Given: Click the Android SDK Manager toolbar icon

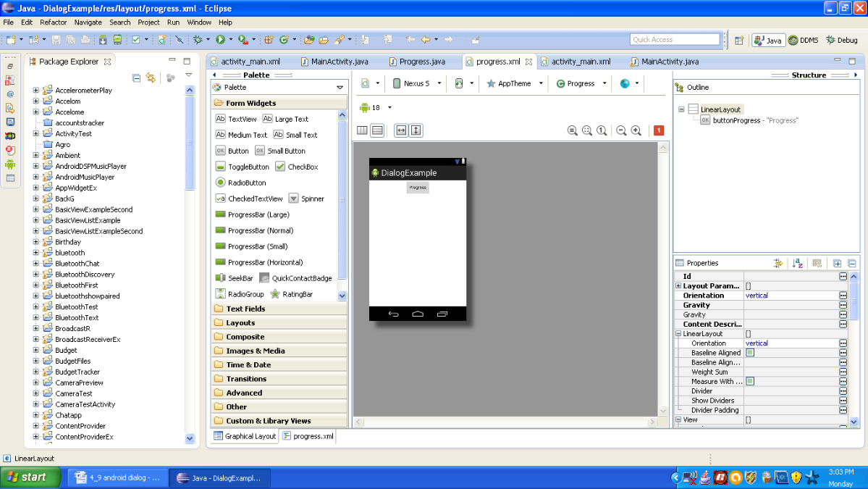Looking at the screenshot, I should click(x=103, y=39).
